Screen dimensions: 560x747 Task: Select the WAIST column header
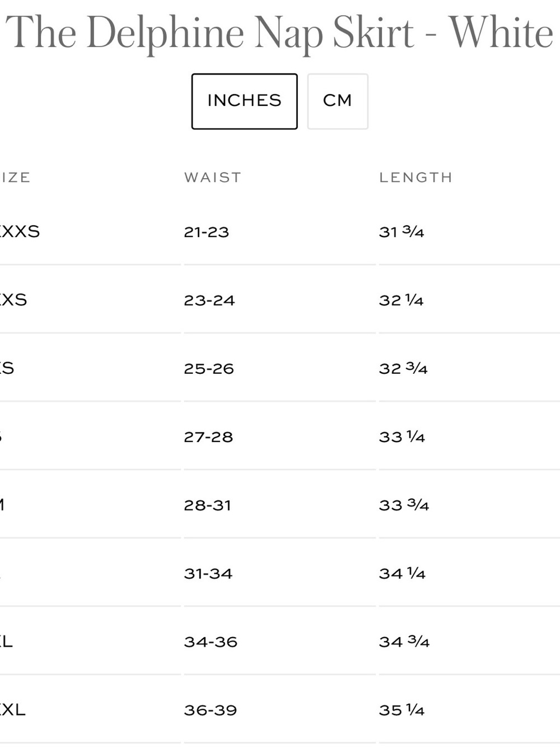[213, 178]
